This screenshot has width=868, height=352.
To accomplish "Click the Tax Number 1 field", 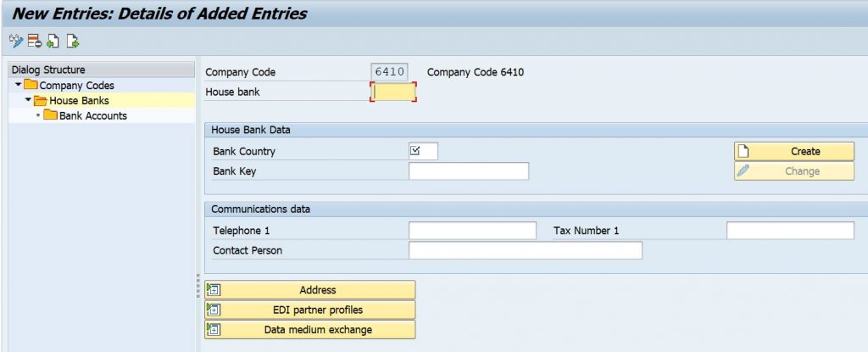I will tap(791, 231).
